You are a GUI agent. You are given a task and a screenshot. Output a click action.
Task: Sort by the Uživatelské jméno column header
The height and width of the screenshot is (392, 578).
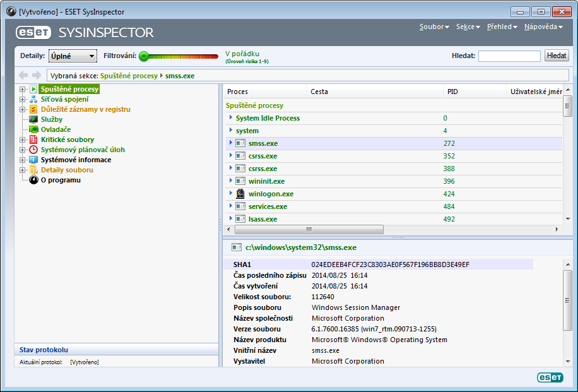(x=535, y=92)
